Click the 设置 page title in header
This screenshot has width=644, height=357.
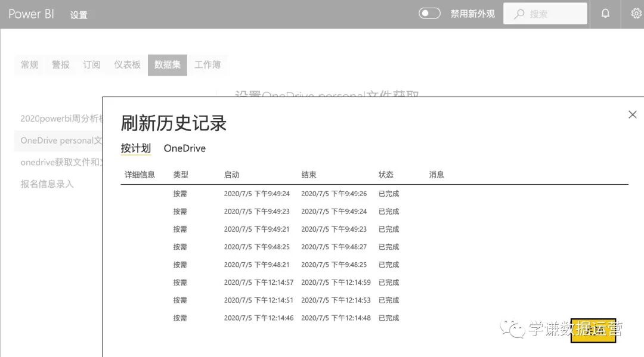(x=79, y=15)
